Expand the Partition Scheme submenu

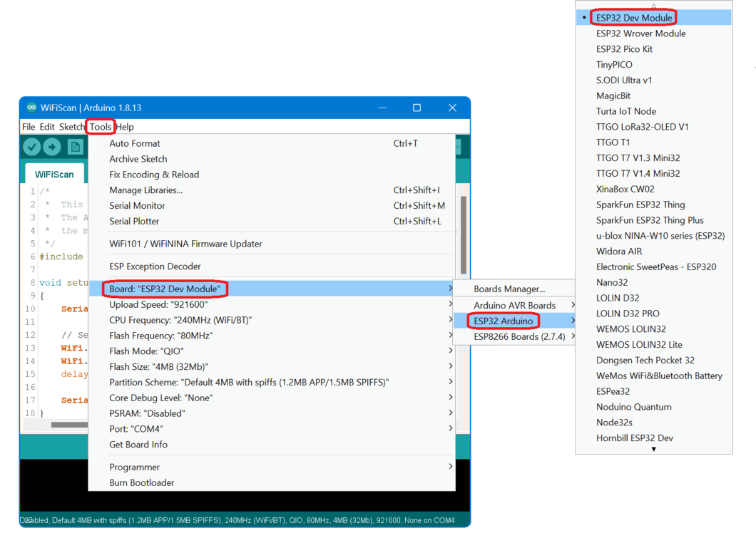pyautogui.click(x=272, y=383)
